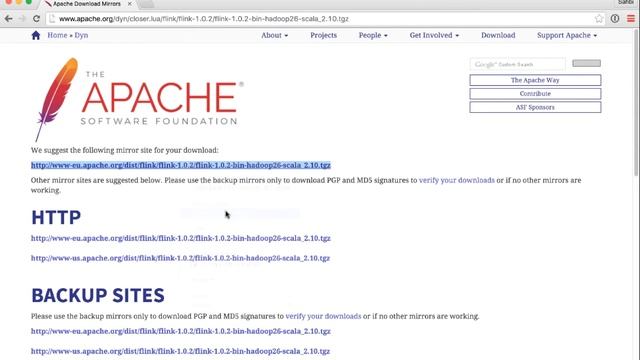This screenshot has width=640, height=360.
Task: Open a new browser tab
Action: pyautogui.click(x=147, y=4)
